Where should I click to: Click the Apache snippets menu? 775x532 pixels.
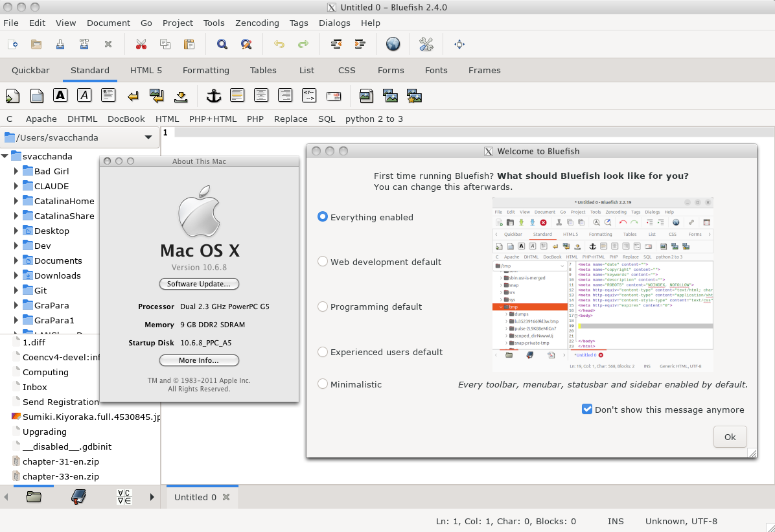41,119
